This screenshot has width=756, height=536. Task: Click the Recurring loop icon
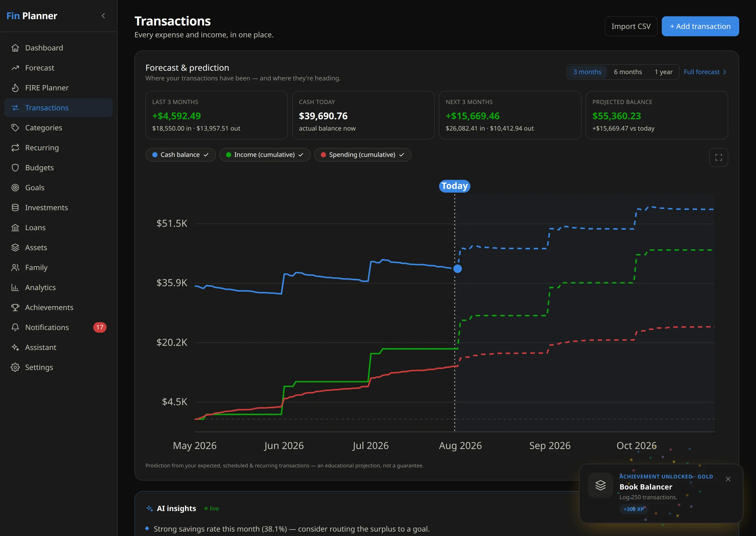15,148
